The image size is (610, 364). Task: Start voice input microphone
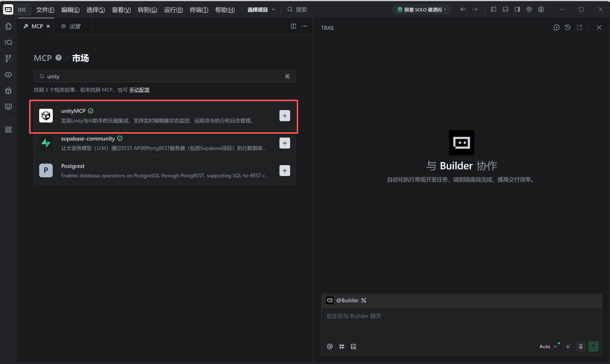click(x=581, y=347)
